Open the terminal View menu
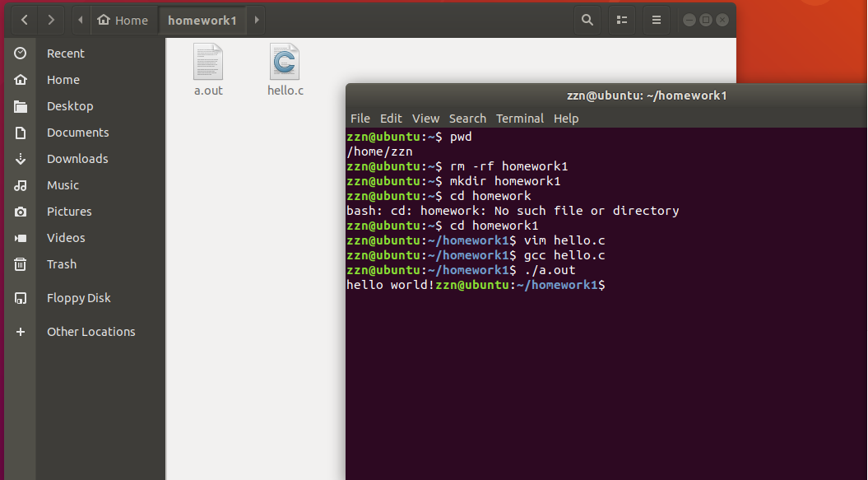 425,119
